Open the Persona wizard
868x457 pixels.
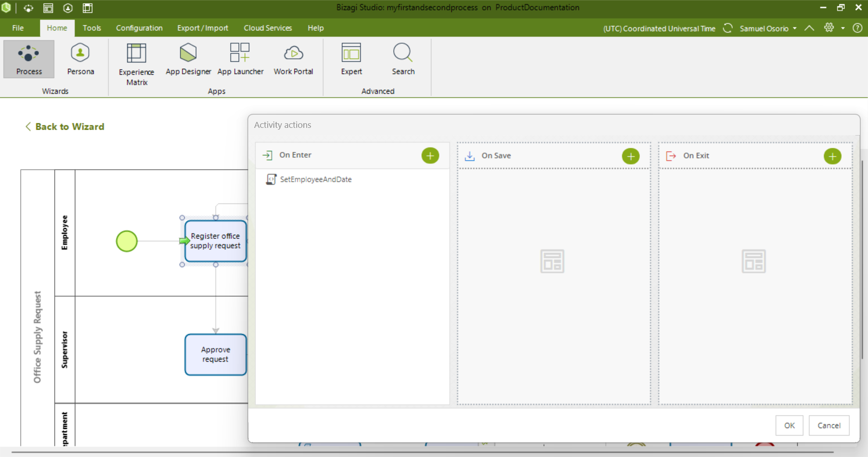[81, 59]
